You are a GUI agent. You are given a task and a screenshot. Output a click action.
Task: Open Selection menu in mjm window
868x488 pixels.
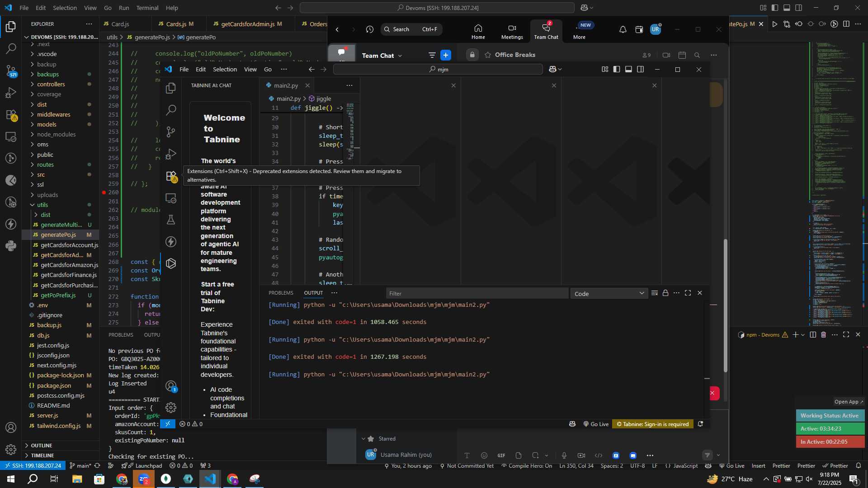(x=225, y=69)
